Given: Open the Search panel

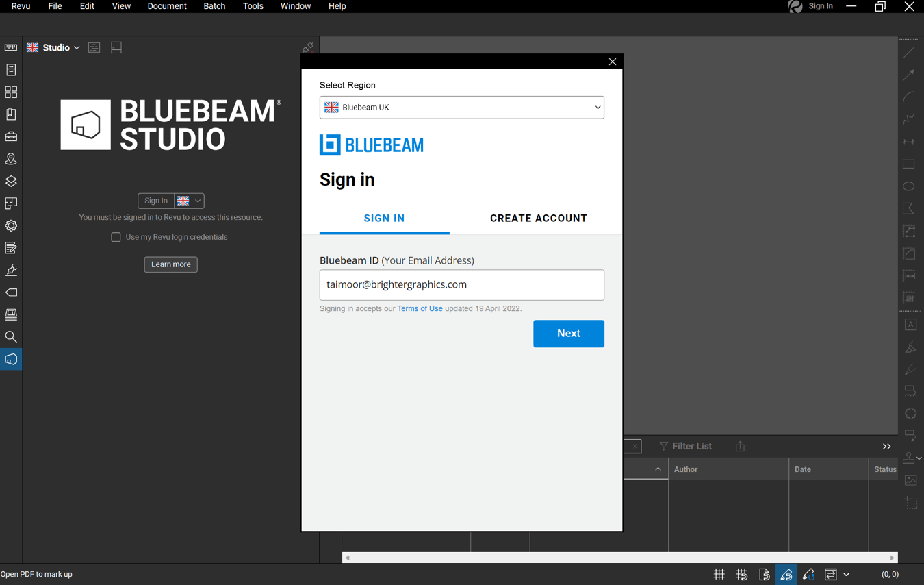Looking at the screenshot, I should [10, 336].
